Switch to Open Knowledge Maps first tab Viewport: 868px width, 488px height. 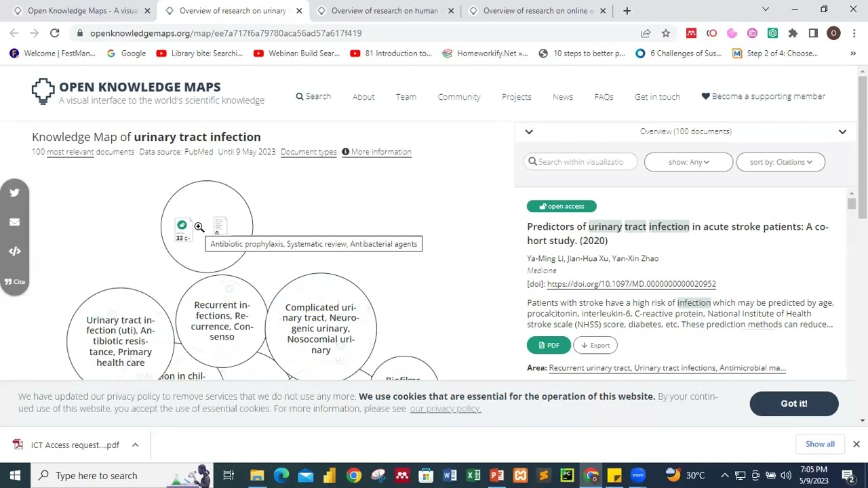click(x=80, y=10)
